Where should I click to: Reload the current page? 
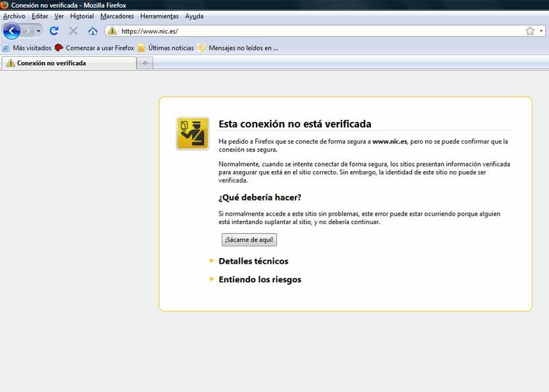[54, 31]
